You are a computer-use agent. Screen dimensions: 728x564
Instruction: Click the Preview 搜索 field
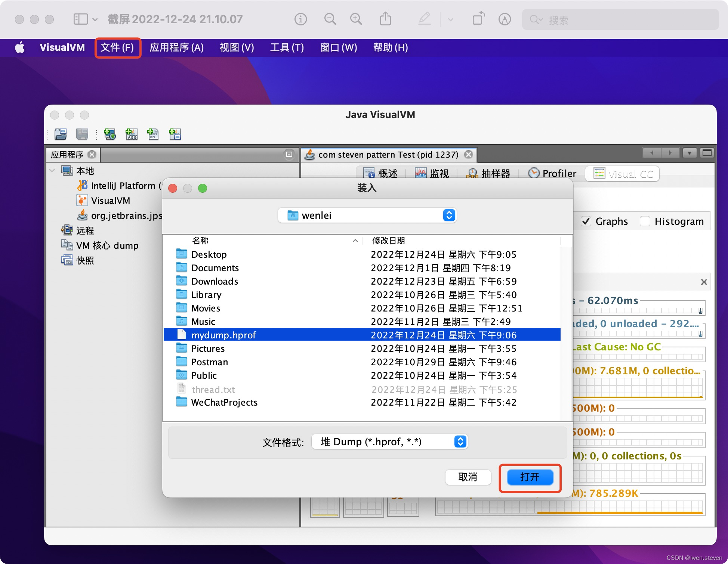click(x=620, y=19)
